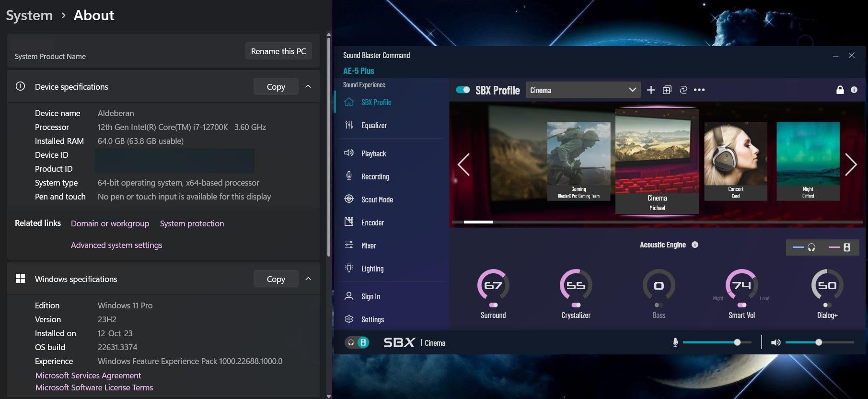Open the three-dot more options menu
The image size is (868, 399).
(699, 90)
